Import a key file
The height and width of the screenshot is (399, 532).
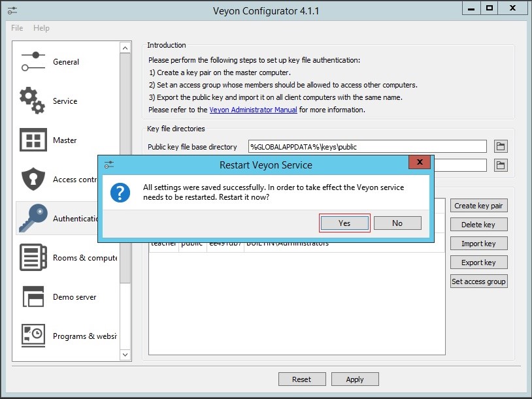478,243
